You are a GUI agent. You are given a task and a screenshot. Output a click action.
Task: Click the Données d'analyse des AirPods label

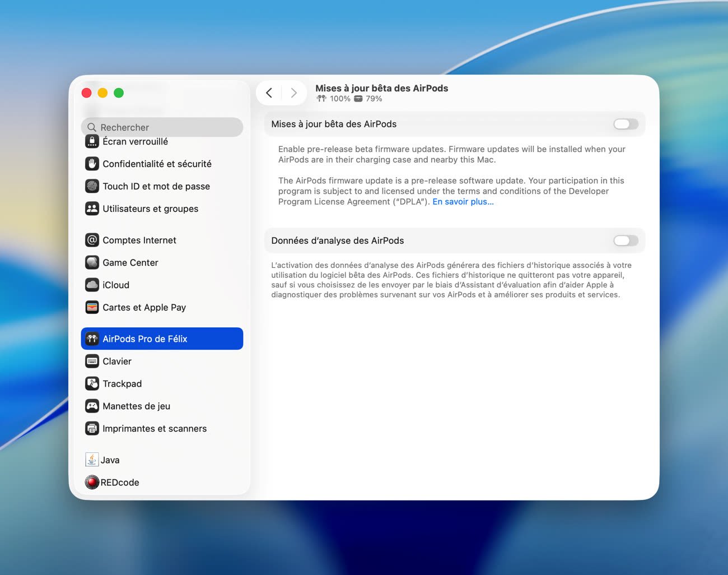[338, 240]
